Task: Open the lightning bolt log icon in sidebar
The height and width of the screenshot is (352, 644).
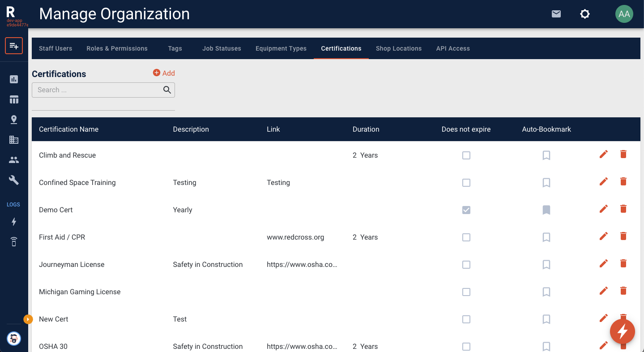Action: pos(14,222)
